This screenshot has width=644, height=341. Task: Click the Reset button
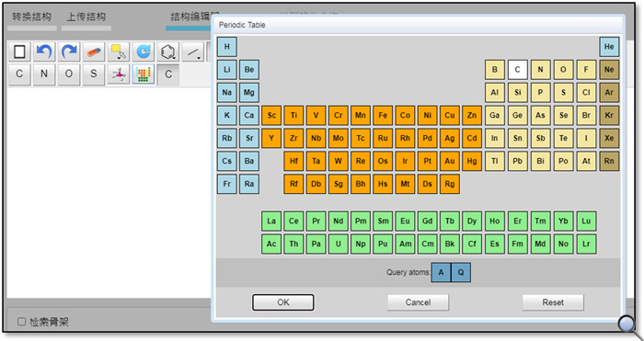(553, 302)
